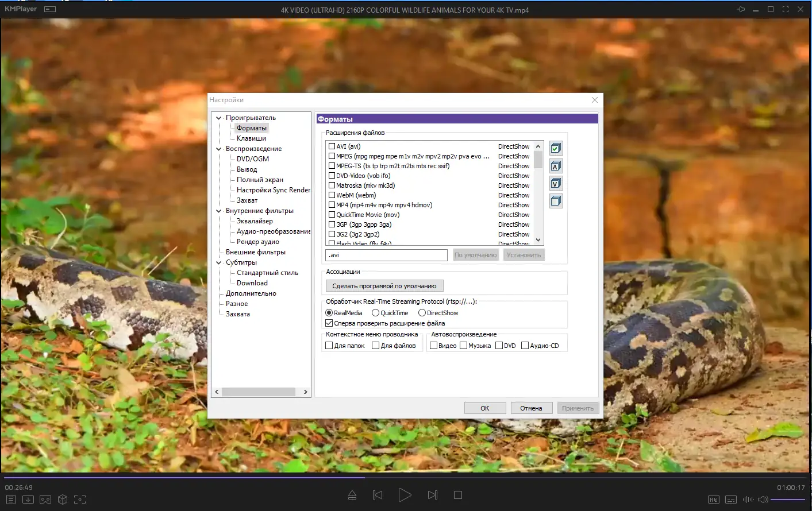Click the screen capture frame icon

point(80,500)
